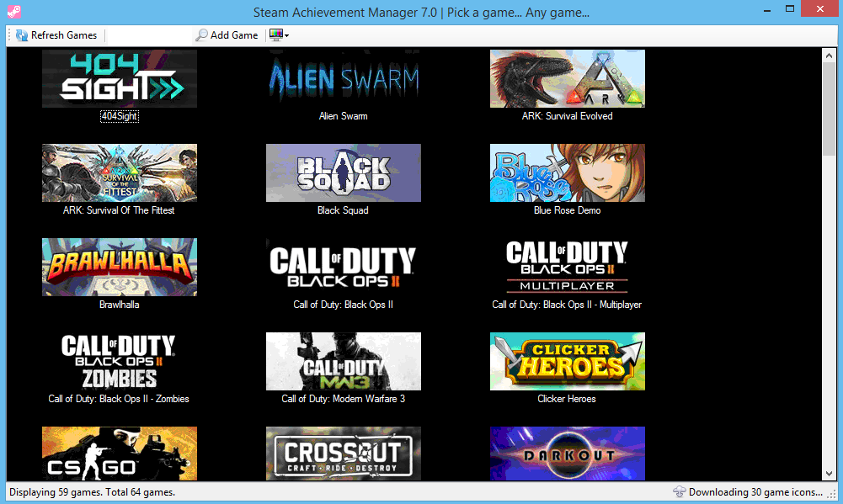The width and height of the screenshot is (843, 504).
Task: Select the Brawlhalla game banner
Action: pyautogui.click(x=120, y=267)
